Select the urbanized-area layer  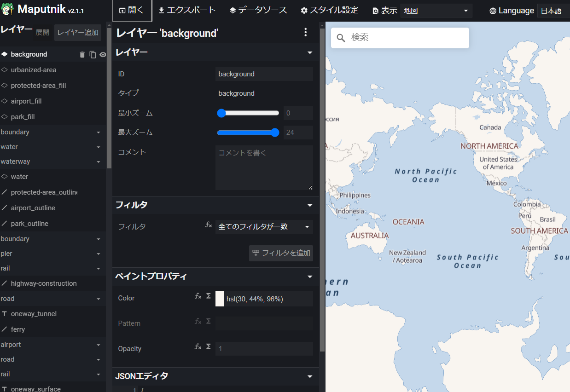click(x=53, y=70)
